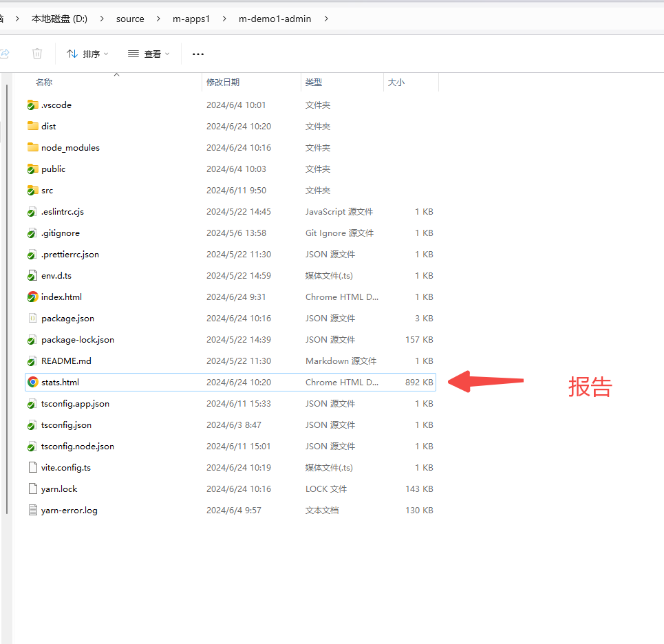Viewport: 664px width, 644px height.
Task: Click the Delete (trash) icon
Action: click(x=37, y=53)
